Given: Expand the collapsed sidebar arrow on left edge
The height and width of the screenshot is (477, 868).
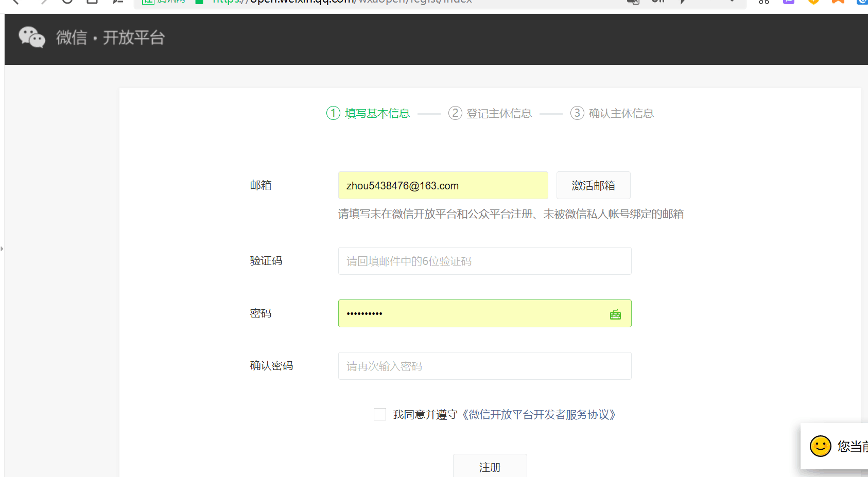Looking at the screenshot, I should (x=2, y=249).
